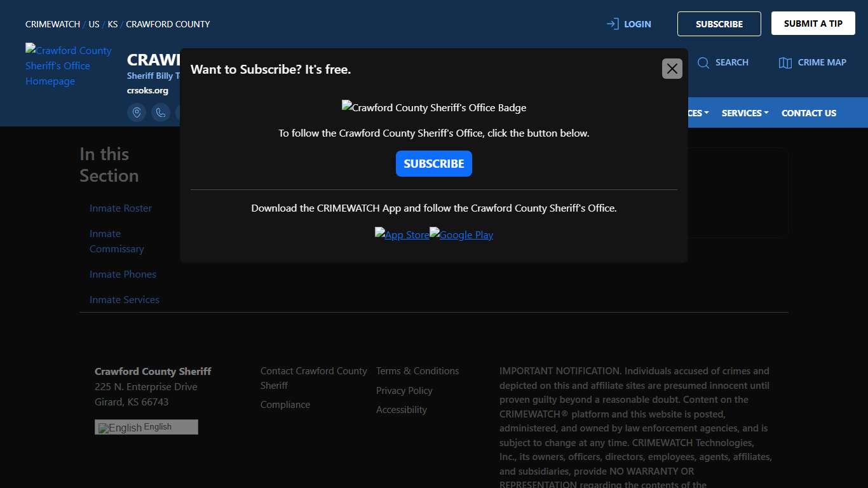Click the KS breadcrumb link
The width and height of the screenshot is (868, 488).
[112, 24]
